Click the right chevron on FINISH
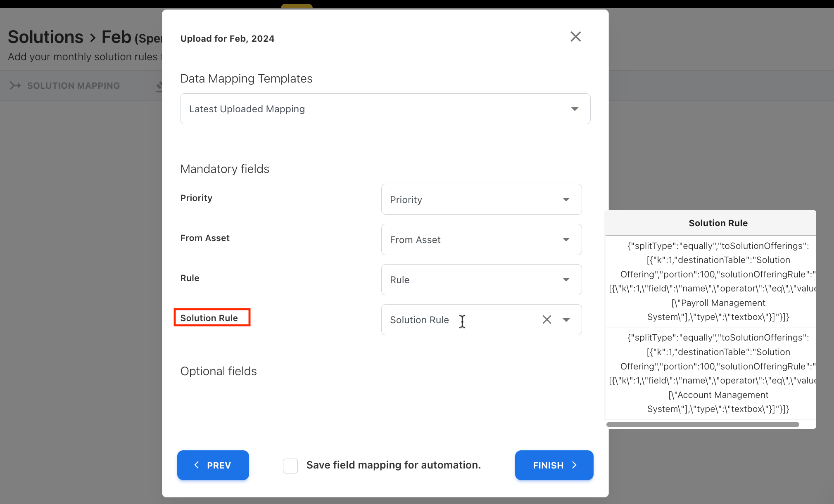834x504 pixels. [x=574, y=465]
